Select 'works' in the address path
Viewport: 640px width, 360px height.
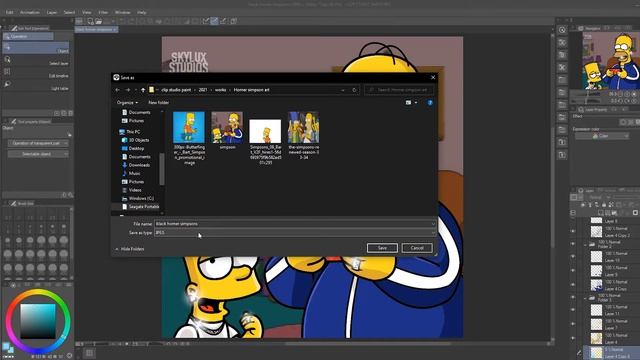220,90
